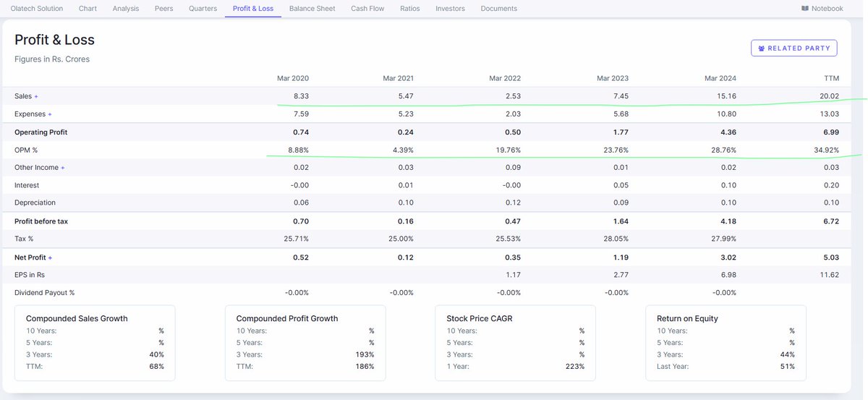Click the Interest row label
This screenshot has width=868, height=400.
(27, 185)
